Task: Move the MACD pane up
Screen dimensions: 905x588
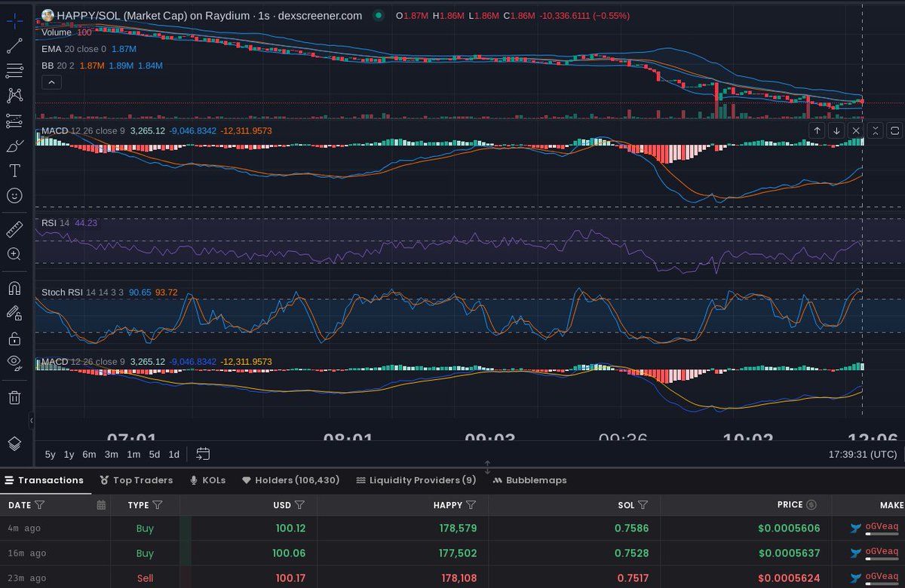Action: pyautogui.click(x=817, y=130)
